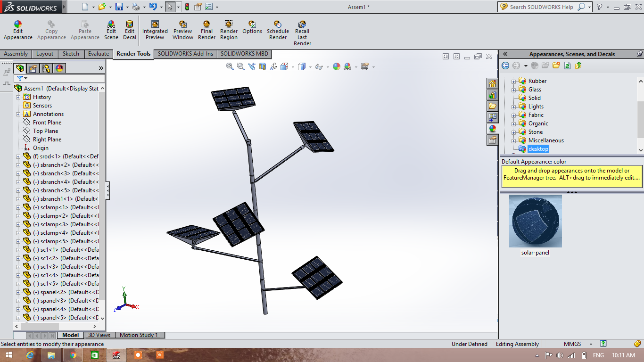Select the solar-panel appearance thumbnail

pos(535,221)
